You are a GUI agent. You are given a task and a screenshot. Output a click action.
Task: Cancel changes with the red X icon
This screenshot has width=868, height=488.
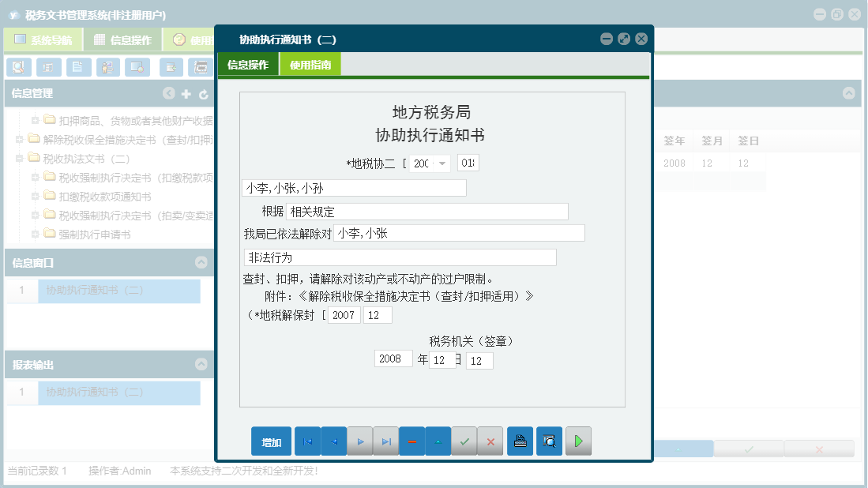[490, 441]
